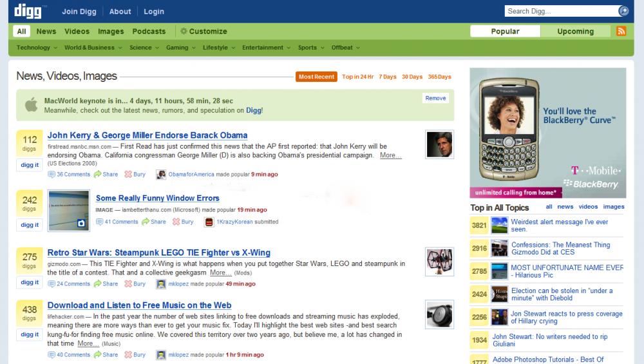Select the 7 Days filter
Viewport: 644px width, 364px height.
[x=387, y=77]
